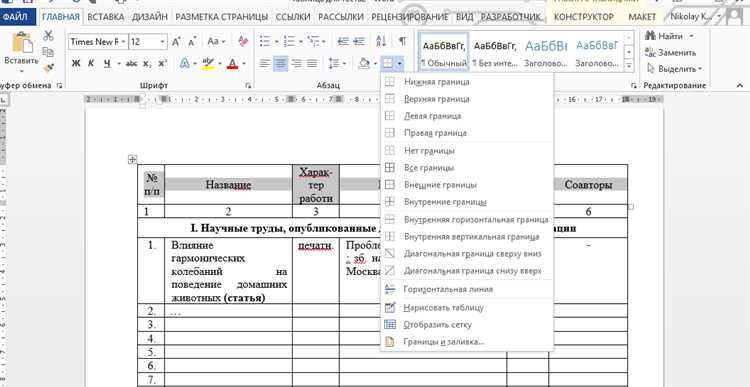Toggle Отобразить сетку gridlines option
750x387 pixels.
click(x=467, y=325)
